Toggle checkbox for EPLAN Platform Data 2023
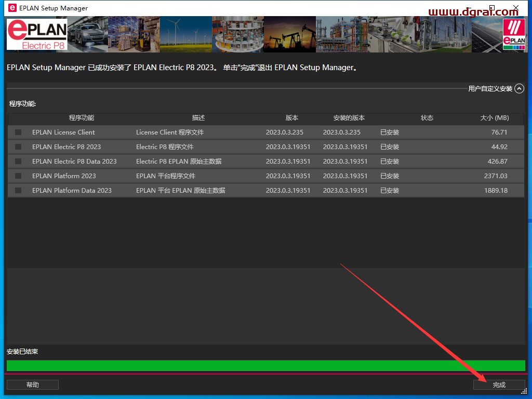Screen dimensions: 532x399 tap(18, 191)
